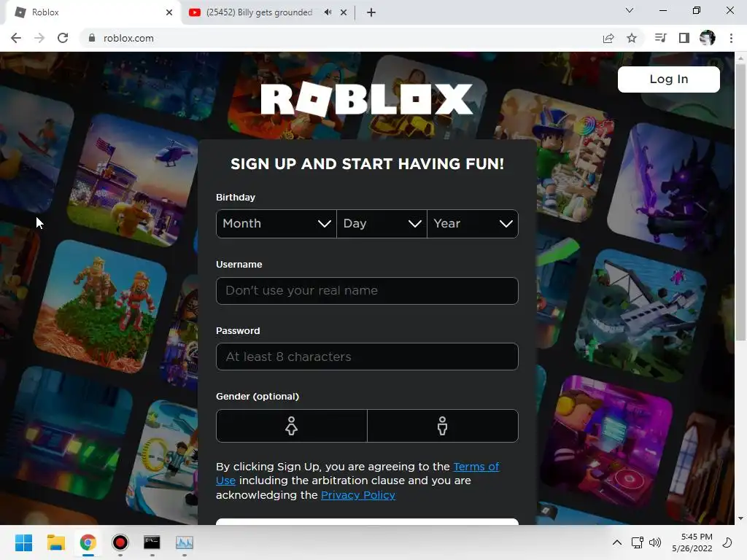Open the Windows Start menu
The width and height of the screenshot is (747, 560).
coord(23,542)
